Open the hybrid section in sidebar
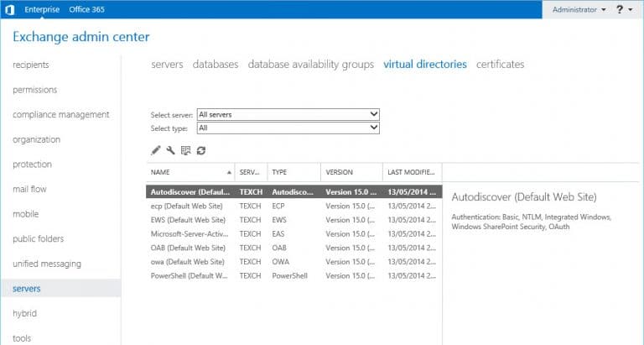Viewport: 644px width, 345px height. point(24,313)
